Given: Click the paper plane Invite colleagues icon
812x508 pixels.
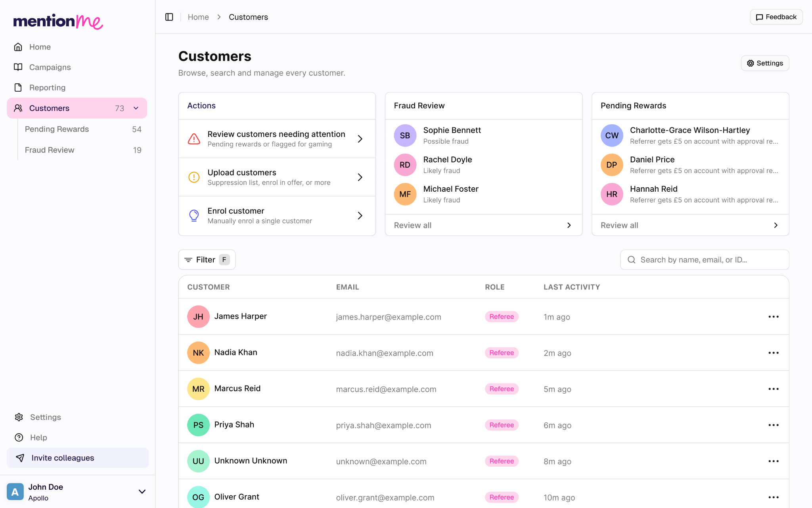Looking at the screenshot, I should [x=20, y=458].
